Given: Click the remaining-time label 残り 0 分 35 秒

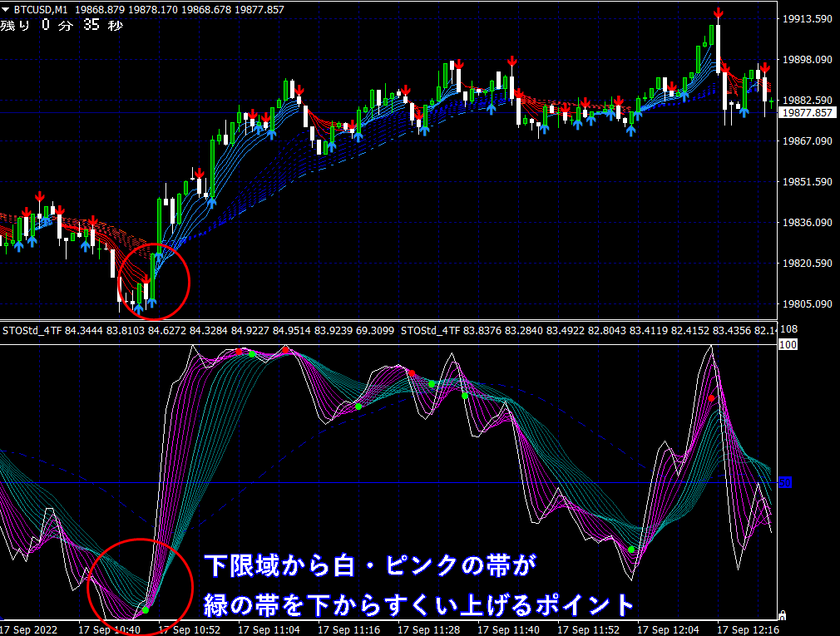Looking at the screenshot, I should [62, 25].
